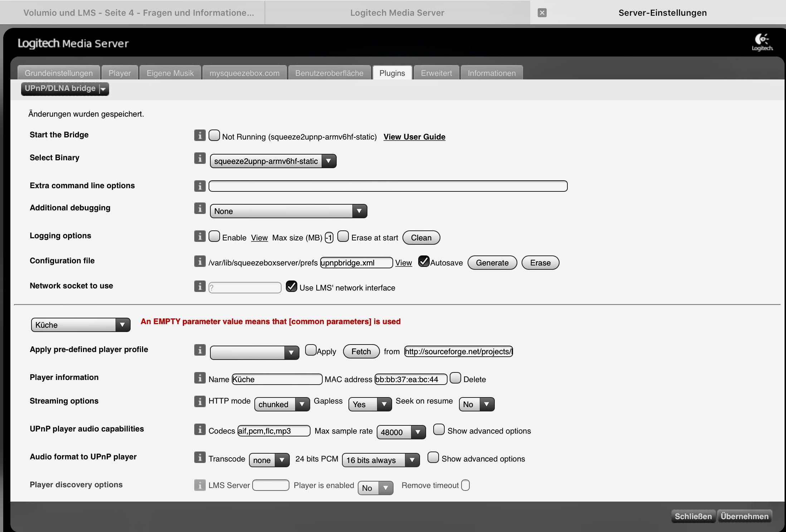786x532 pixels.
Task: Open 24 bits PCM 16 bits always dropdown
Action: (381, 460)
